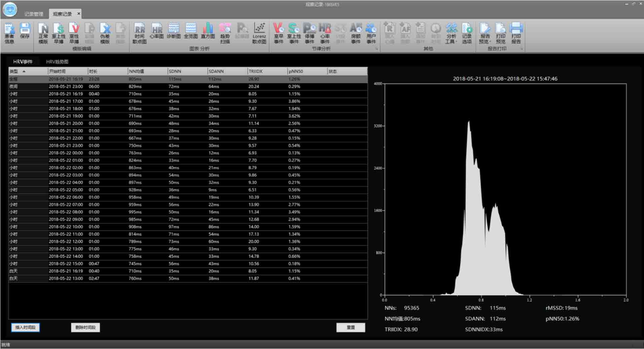Viewport: 644px width, 349px height.
Task: Open 患者信息 patient info icon
Action: tap(9, 33)
